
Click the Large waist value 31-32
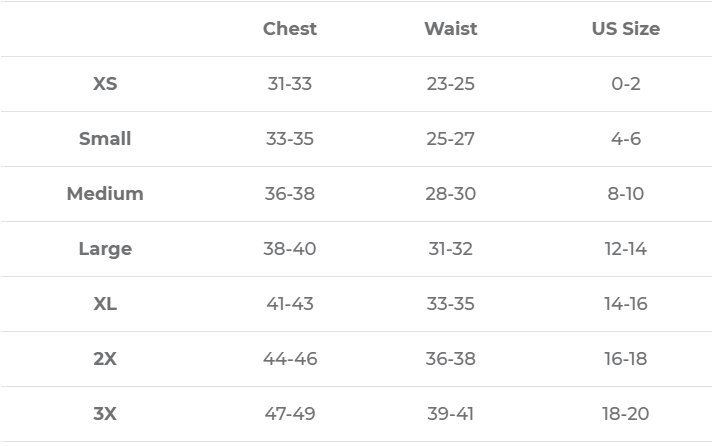pos(450,249)
